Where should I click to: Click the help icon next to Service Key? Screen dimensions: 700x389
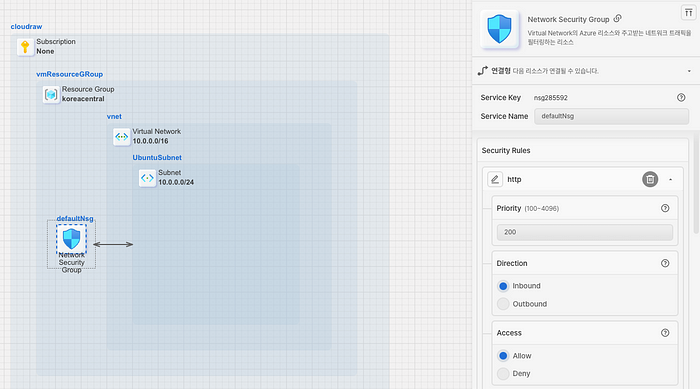(x=681, y=97)
